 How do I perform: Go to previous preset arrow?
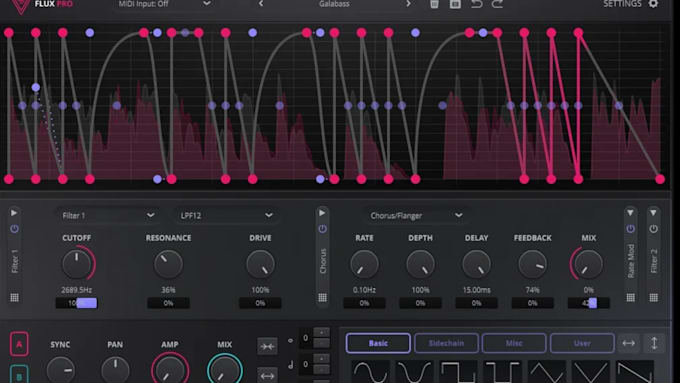pyautogui.click(x=261, y=4)
